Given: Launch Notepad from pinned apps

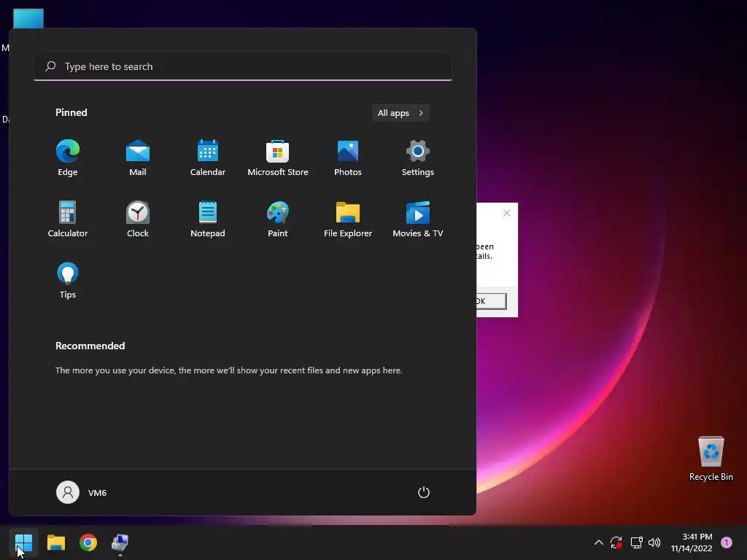Looking at the screenshot, I should pyautogui.click(x=208, y=219).
